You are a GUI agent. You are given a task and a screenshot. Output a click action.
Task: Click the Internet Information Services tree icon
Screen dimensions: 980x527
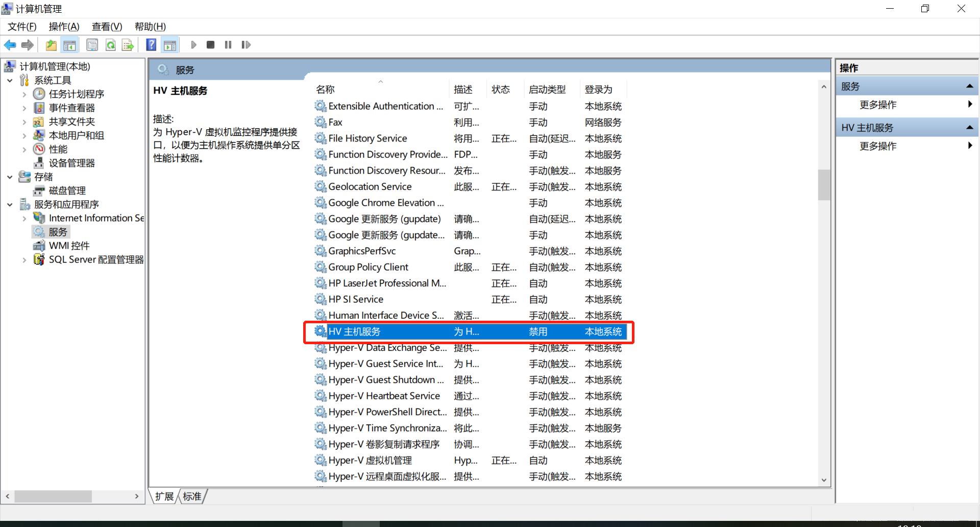coord(39,218)
